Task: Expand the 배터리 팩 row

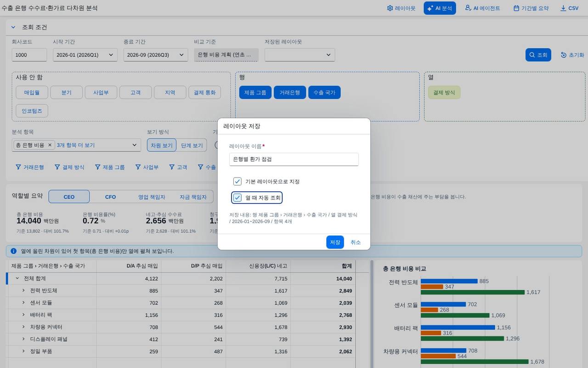Action: [24, 315]
